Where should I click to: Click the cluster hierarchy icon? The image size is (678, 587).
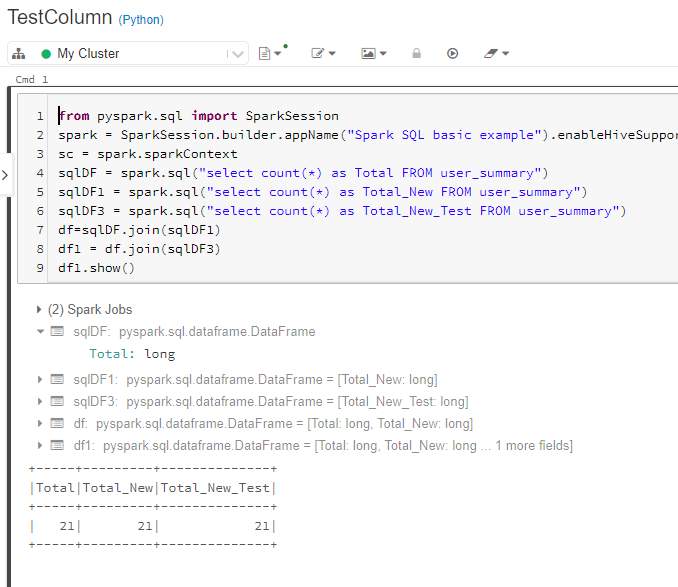(x=18, y=54)
